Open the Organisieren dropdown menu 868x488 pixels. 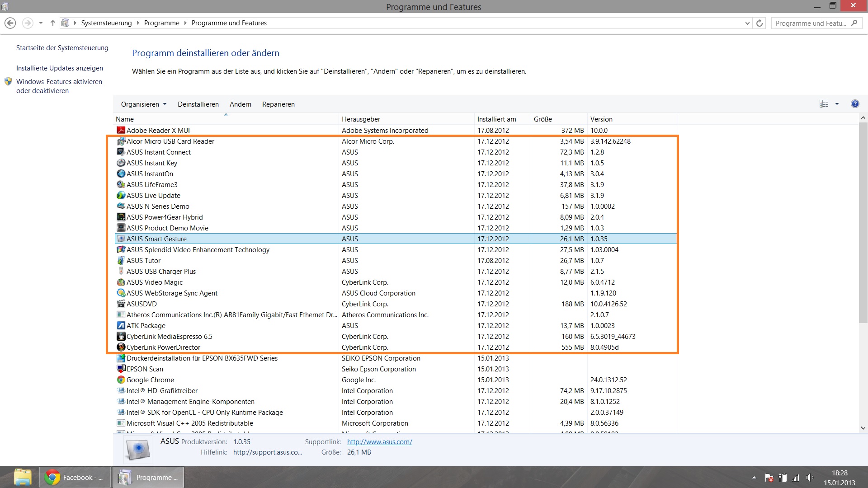coord(144,104)
